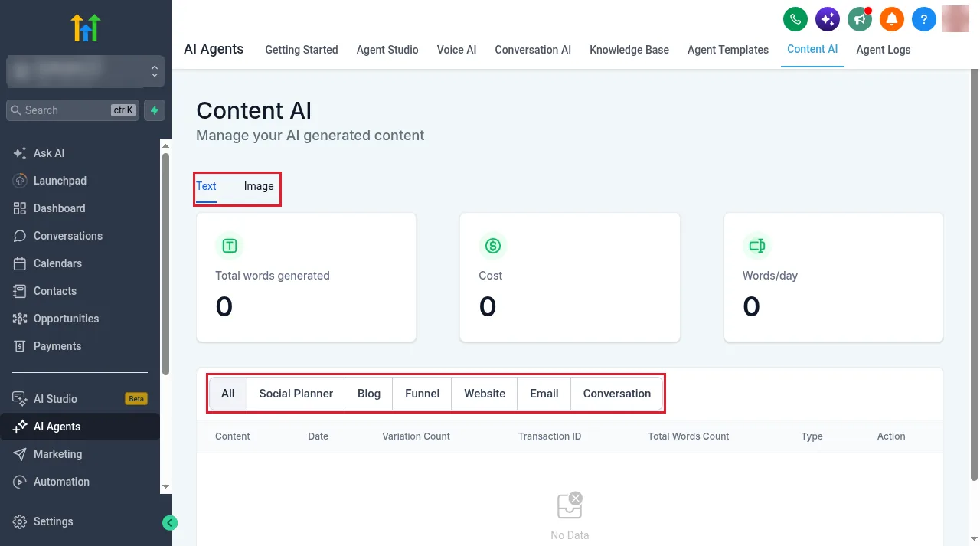Click the app logo with arrows
Screen dimensions: 980x546
tap(85, 28)
